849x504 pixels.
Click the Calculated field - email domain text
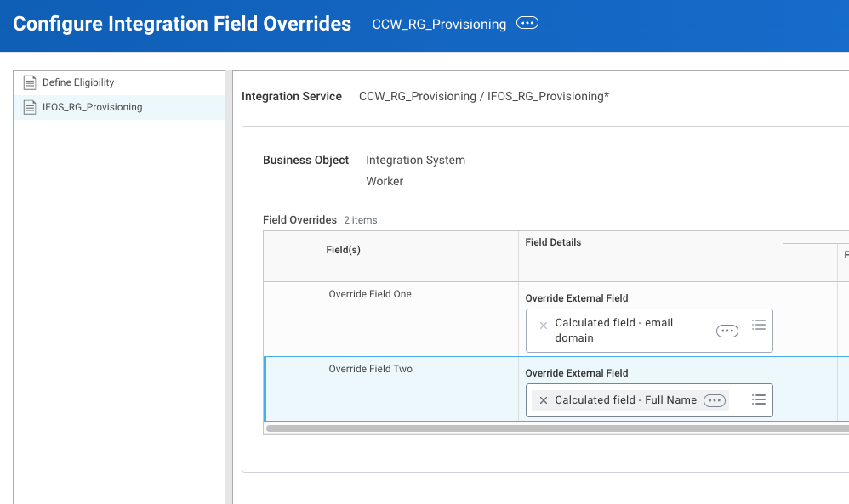[x=613, y=331]
